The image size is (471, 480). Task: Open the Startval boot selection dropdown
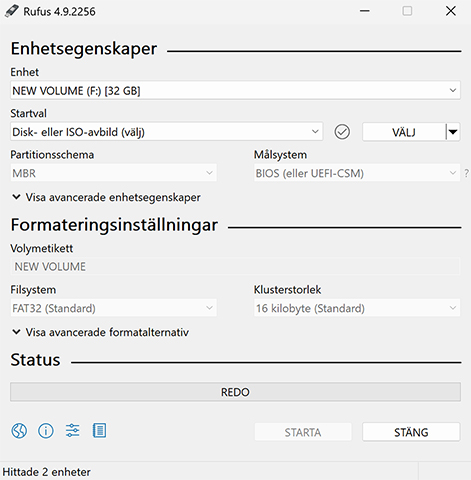coord(166,132)
